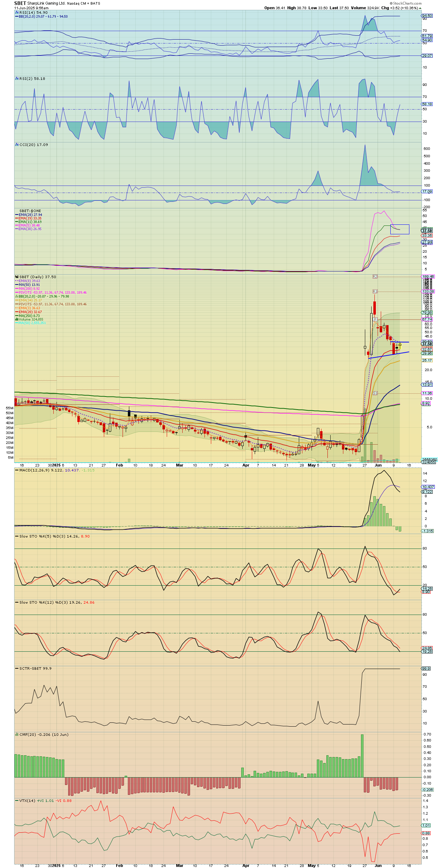Click the brown PIVOTS legend entry
The height and width of the screenshot is (868, 438).
point(51,304)
